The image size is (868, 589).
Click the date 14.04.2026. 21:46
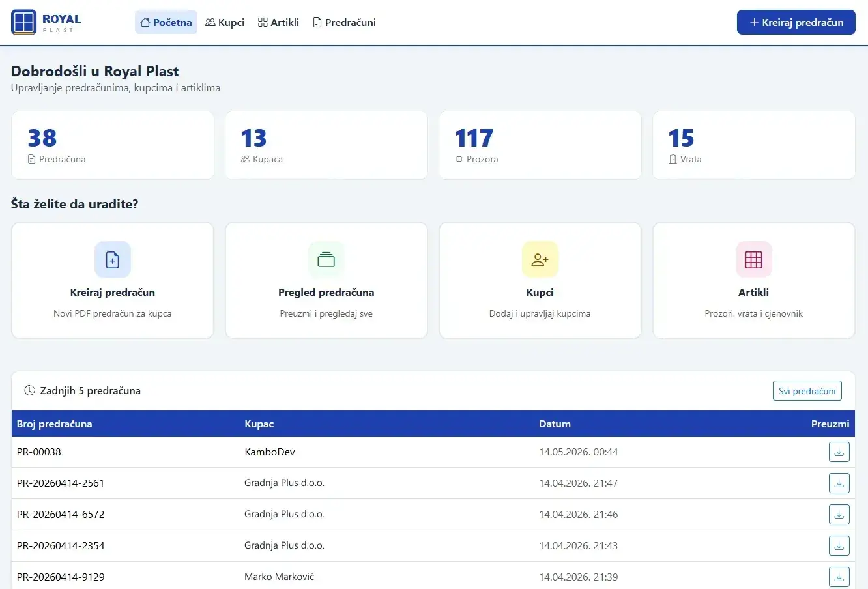(579, 515)
